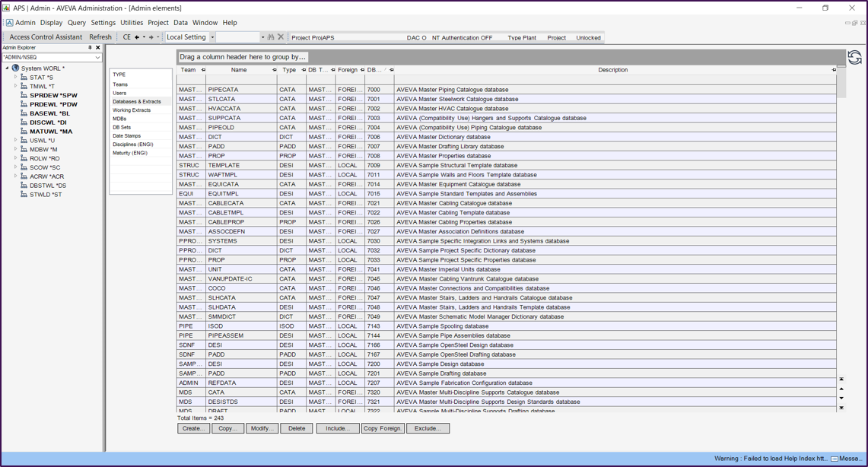Collapse the System WORL tree root
The image size is (868, 467).
click(x=7, y=68)
